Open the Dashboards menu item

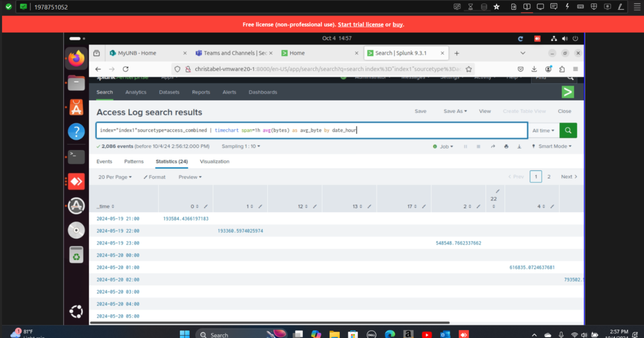(x=262, y=92)
